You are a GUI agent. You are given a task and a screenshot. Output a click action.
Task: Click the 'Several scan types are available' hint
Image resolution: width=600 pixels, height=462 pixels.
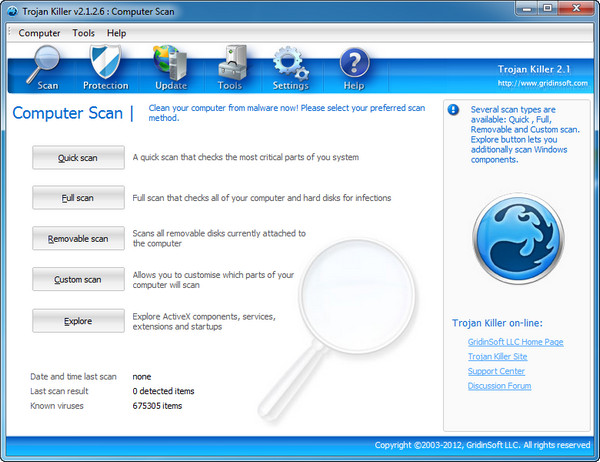[525, 134]
